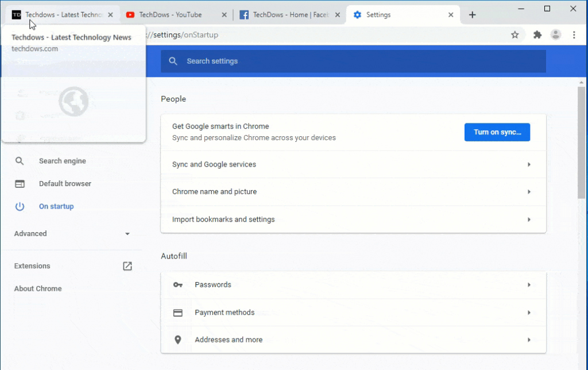The image size is (588, 370).
Task: Open the profile avatar menu
Action: tap(555, 35)
